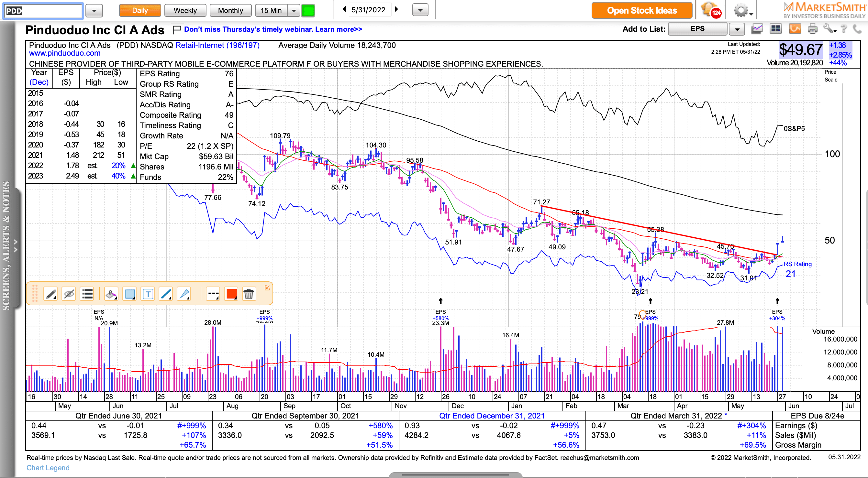The height and width of the screenshot is (478, 868).
Task: Open www.pinduoduo.com link
Action: click(65, 53)
